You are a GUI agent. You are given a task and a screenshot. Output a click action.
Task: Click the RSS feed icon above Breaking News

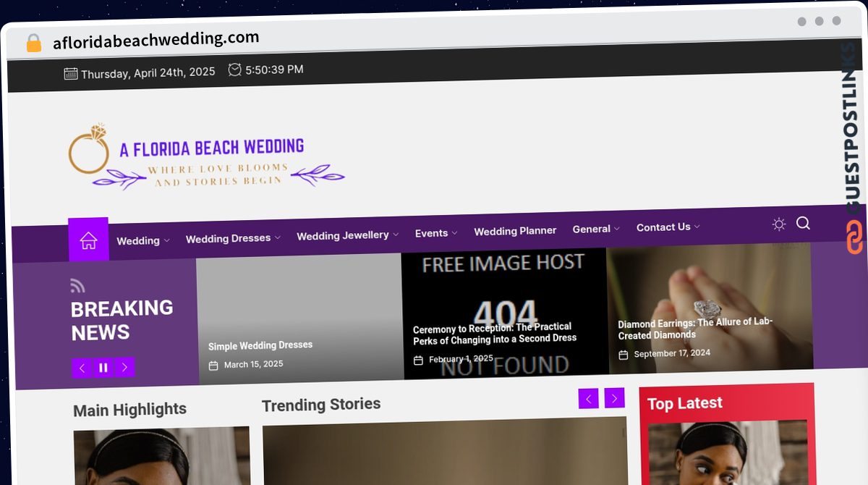pos(77,284)
